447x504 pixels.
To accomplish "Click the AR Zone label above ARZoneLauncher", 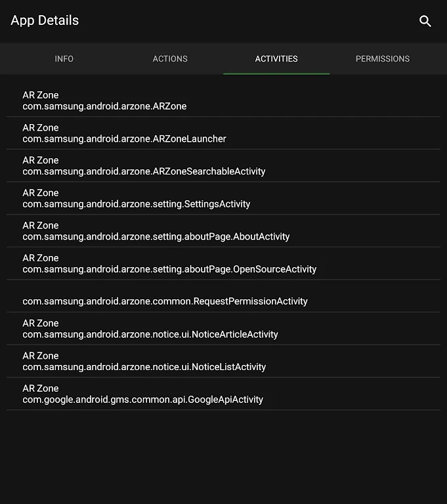I will [x=41, y=128].
